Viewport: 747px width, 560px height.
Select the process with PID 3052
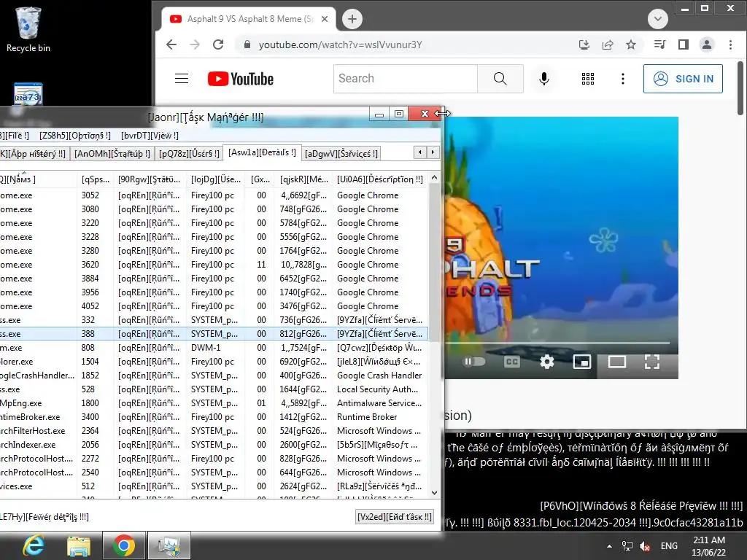point(214,195)
